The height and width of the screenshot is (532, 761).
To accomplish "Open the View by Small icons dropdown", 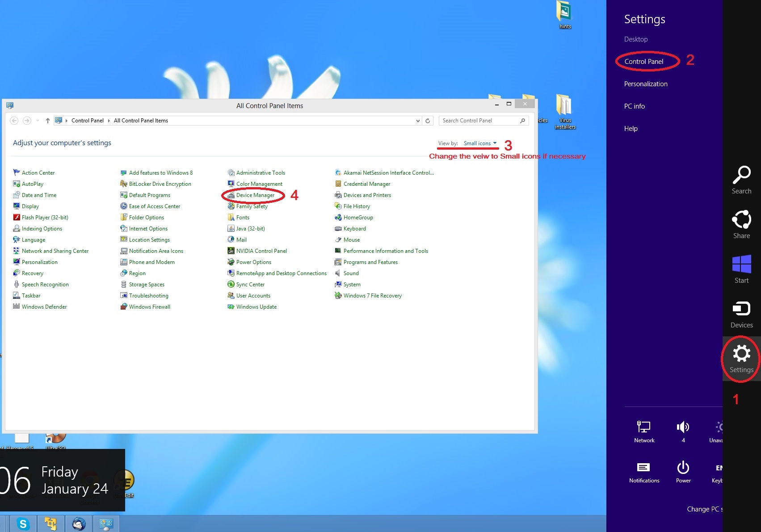I will [x=480, y=143].
